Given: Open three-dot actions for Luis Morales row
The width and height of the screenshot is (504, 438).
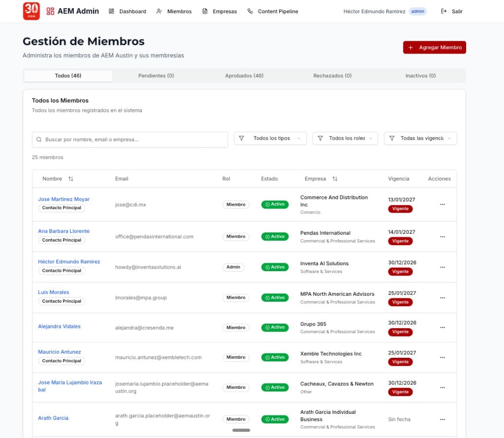Looking at the screenshot, I should click(x=442, y=298).
